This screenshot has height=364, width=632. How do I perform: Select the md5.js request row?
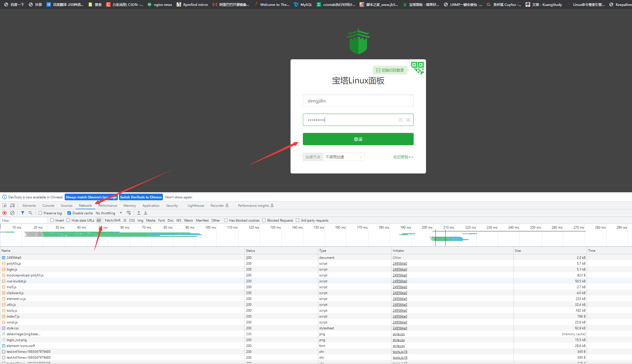tap(316, 287)
